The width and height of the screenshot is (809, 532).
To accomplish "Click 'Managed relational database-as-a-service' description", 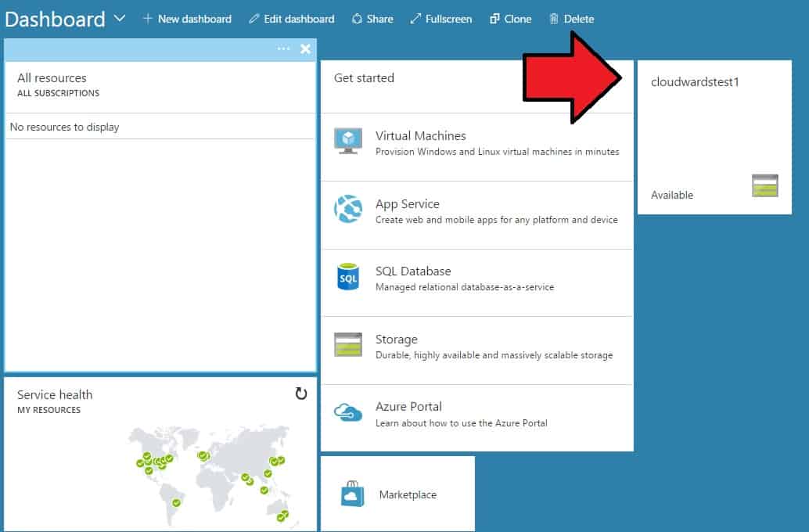I will (464, 287).
